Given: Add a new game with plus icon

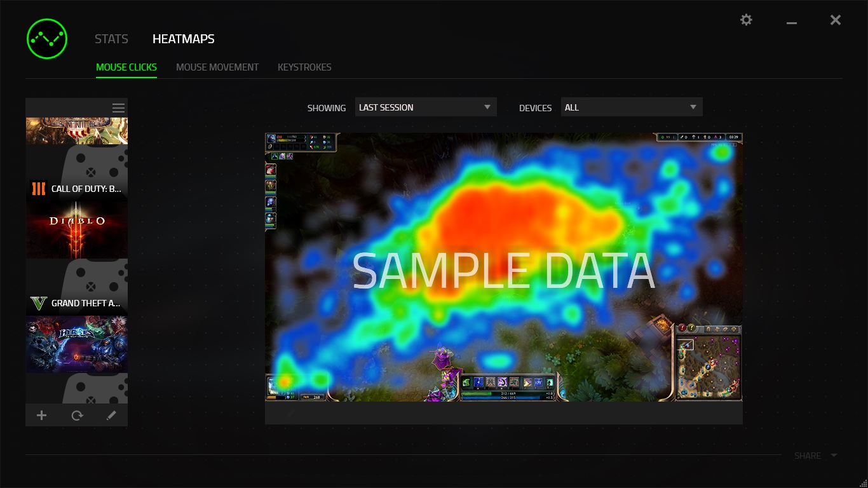Looking at the screenshot, I should coord(42,416).
